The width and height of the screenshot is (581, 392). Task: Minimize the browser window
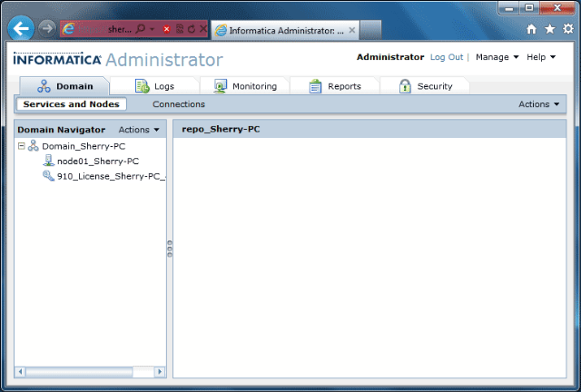509,8
